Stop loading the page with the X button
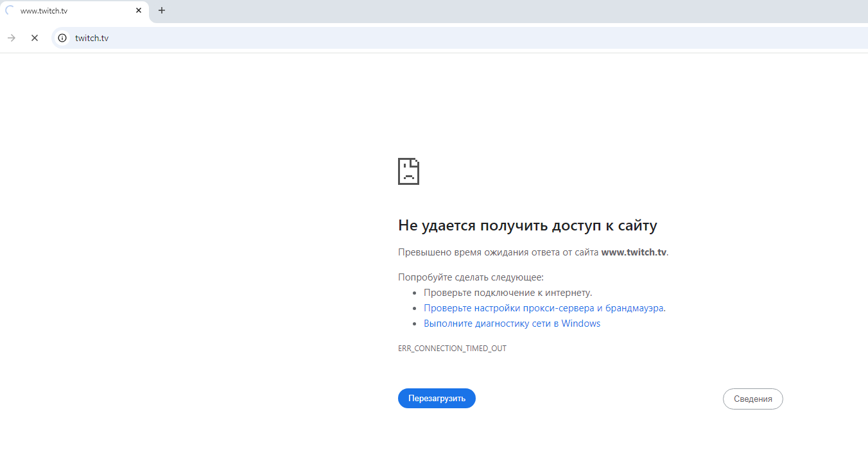The width and height of the screenshot is (868, 475). click(35, 38)
